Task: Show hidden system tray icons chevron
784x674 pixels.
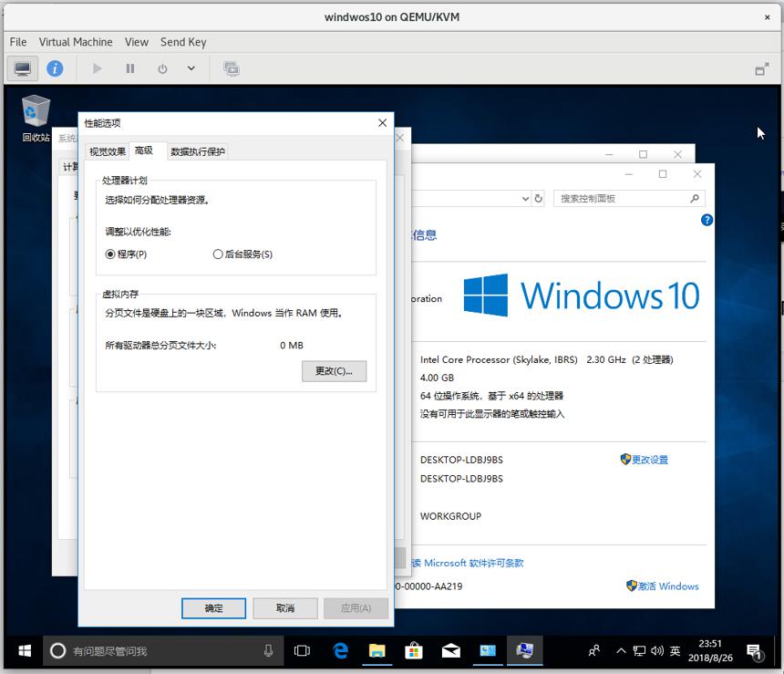Action: coord(621,650)
